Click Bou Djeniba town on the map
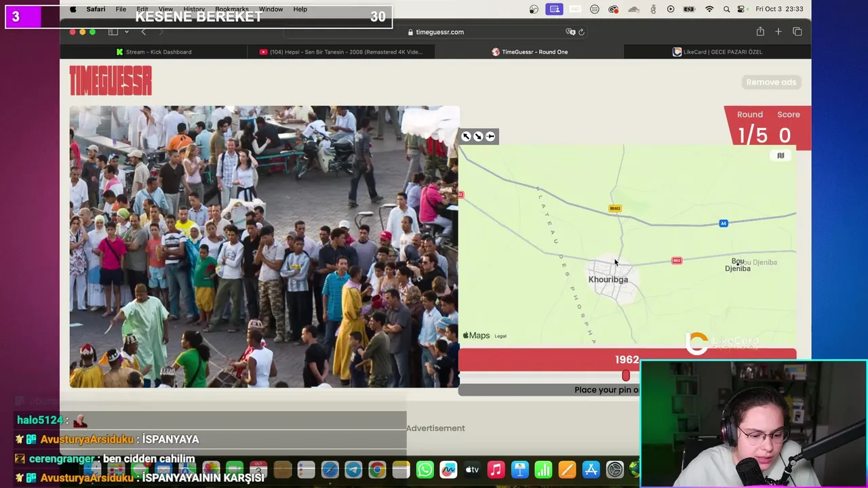The width and height of the screenshot is (868, 488). [738, 265]
